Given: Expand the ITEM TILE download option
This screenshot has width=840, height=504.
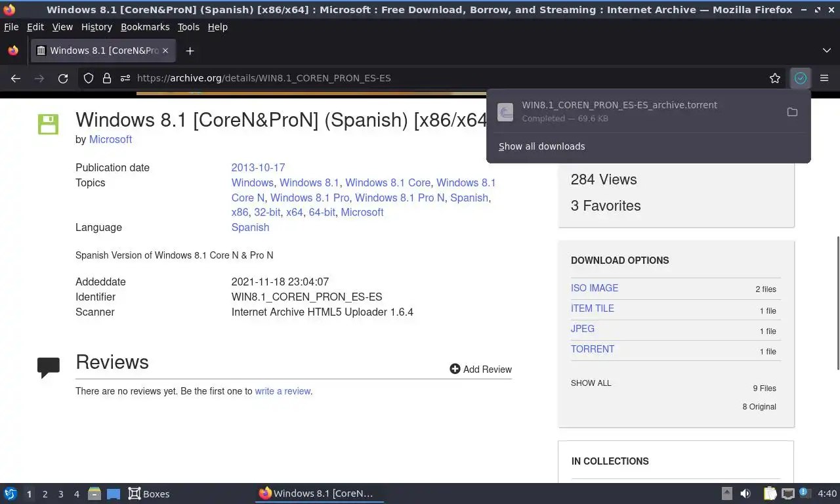Looking at the screenshot, I should coord(593,308).
